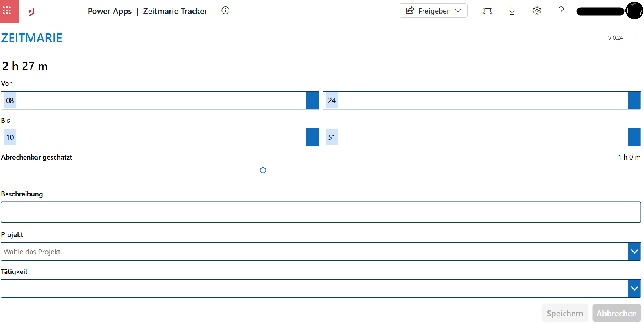644x324 pixels.
Task: Click the Abrechenbar geschätzt slider handle
Action: (263, 170)
